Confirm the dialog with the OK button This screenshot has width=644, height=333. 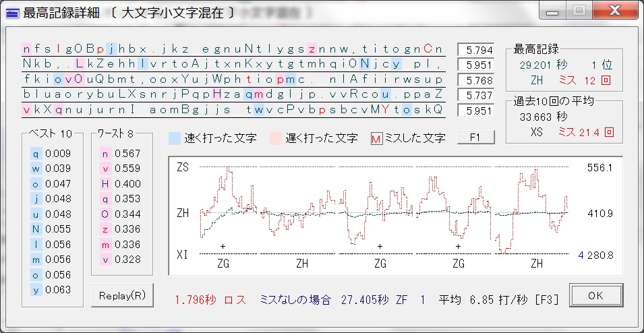click(595, 295)
